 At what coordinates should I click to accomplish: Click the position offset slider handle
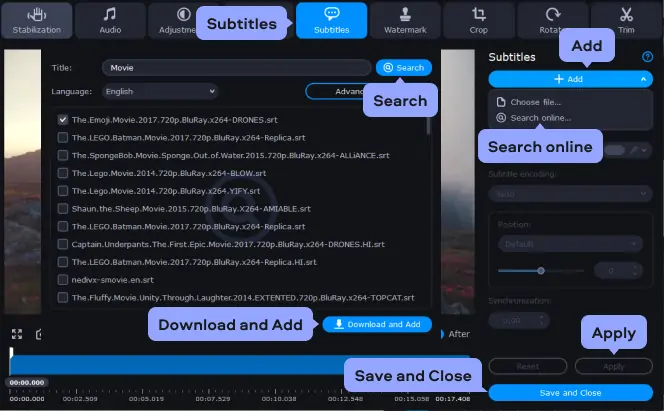click(541, 270)
